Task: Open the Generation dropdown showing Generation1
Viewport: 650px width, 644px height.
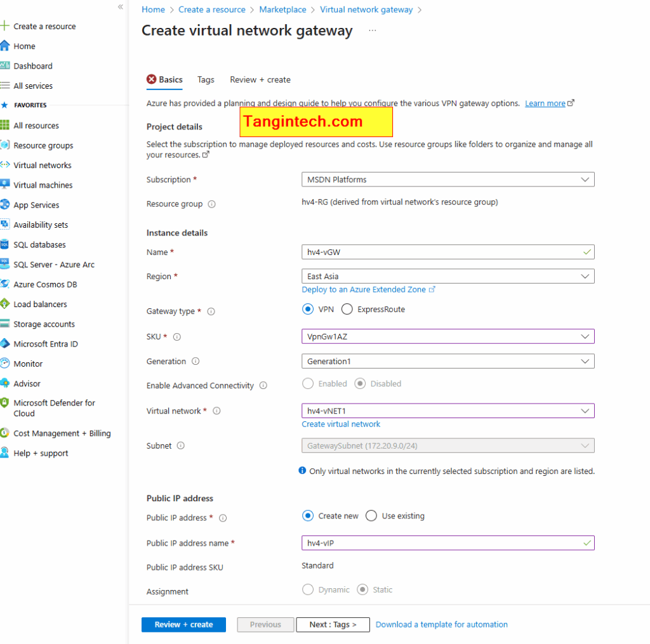Action: tap(448, 362)
